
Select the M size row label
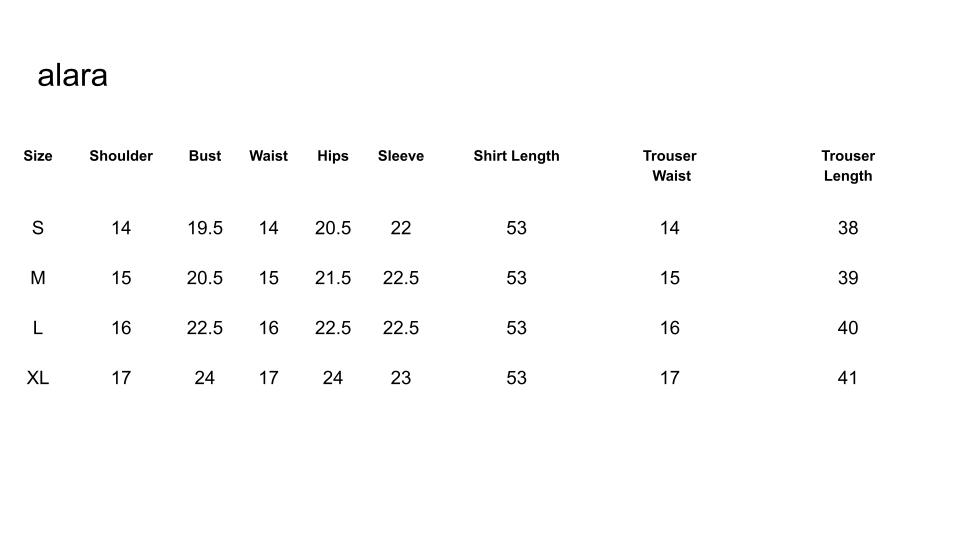[x=38, y=278]
